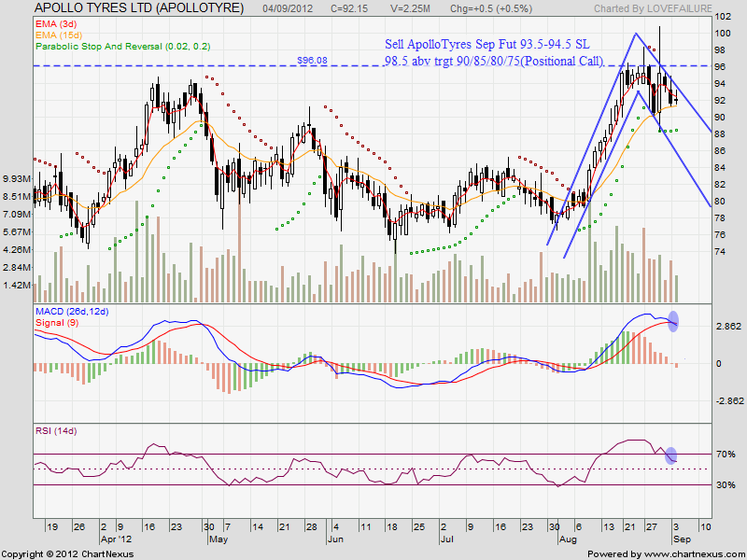Click the chart title APOLLO TYRES LTD (APOLLOTYRE)
The height and width of the screenshot is (560, 747).
[x=139, y=8]
